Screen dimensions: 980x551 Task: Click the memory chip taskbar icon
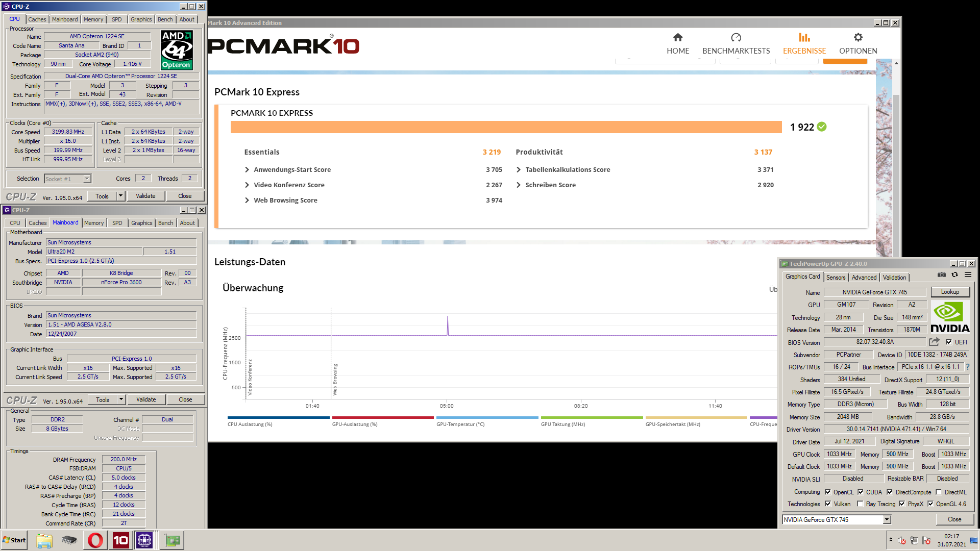tap(69, 540)
